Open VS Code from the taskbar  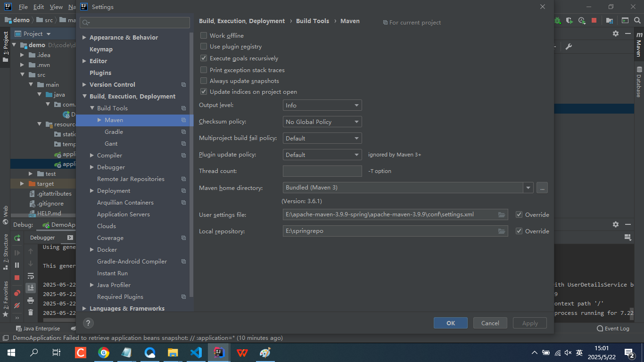196,352
